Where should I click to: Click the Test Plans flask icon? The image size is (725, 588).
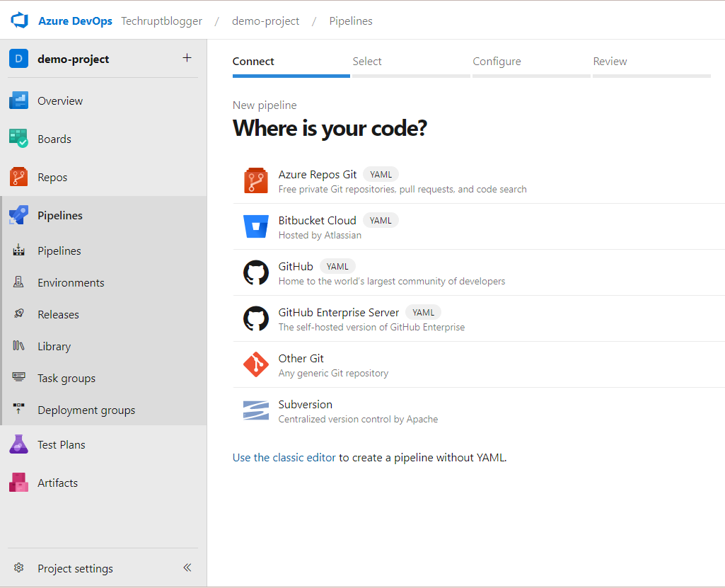pyautogui.click(x=18, y=444)
